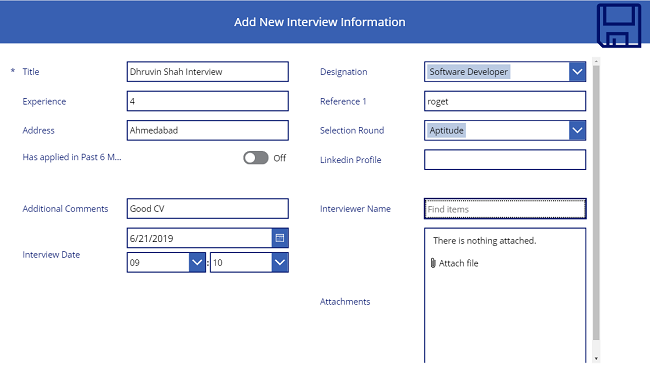Screen dimensions: 650x372
Task: Open the interview date calendar picker
Action: pyautogui.click(x=280, y=238)
